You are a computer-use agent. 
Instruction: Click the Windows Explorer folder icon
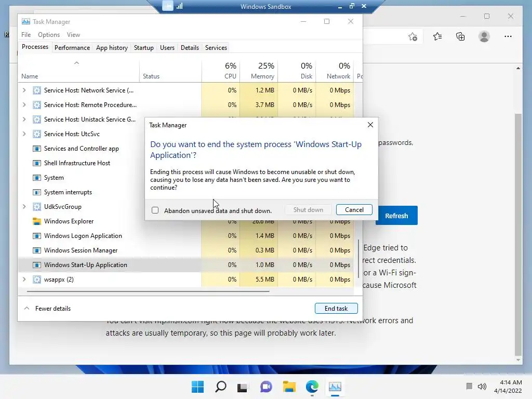[x=37, y=221]
